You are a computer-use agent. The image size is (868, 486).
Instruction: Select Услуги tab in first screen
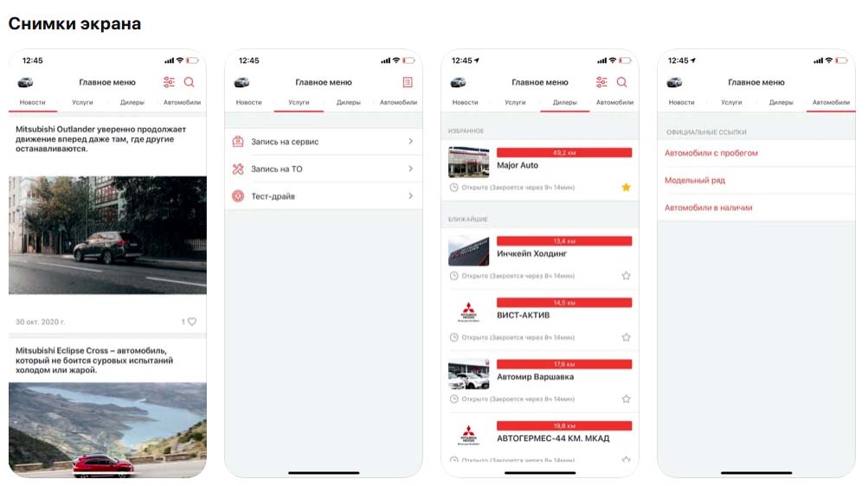pyautogui.click(x=82, y=102)
